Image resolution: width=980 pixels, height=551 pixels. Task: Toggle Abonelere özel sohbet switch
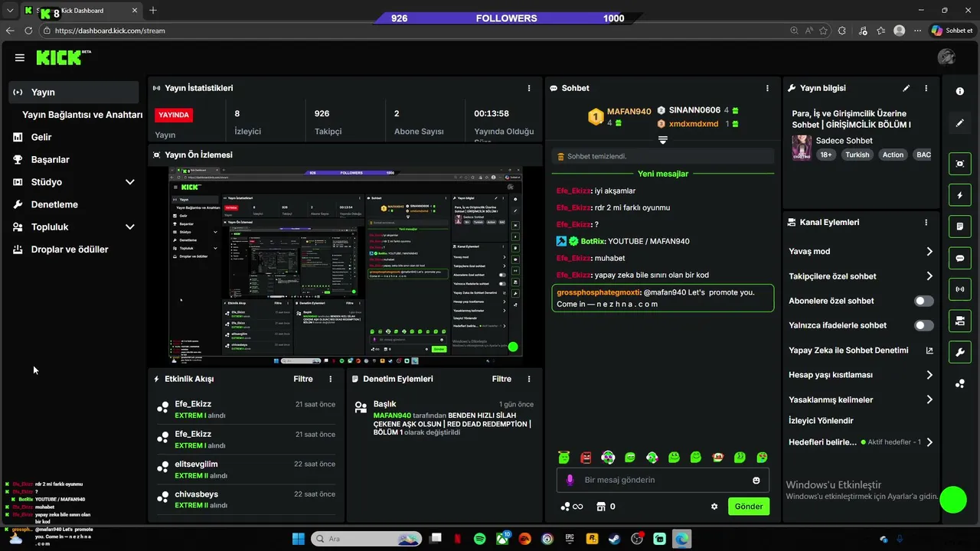(x=924, y=301)
